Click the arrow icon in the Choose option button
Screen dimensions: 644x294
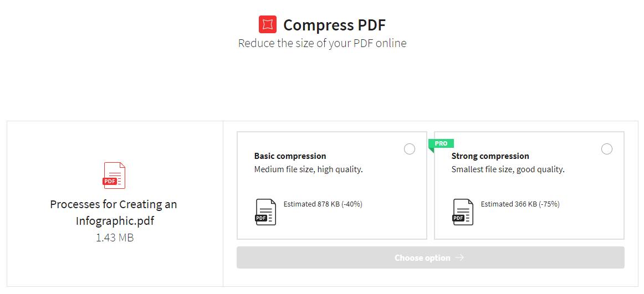(459, 257)
